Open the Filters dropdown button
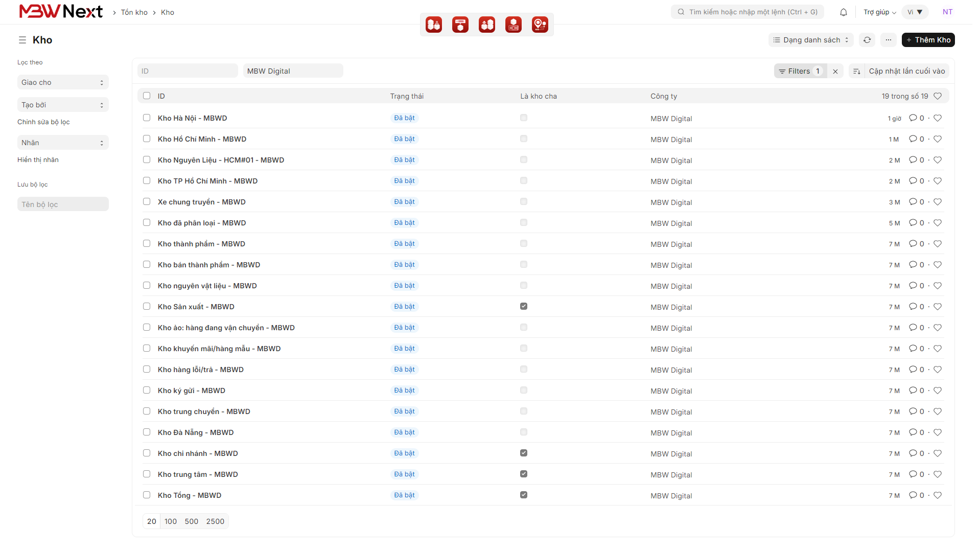 [801, 71]
